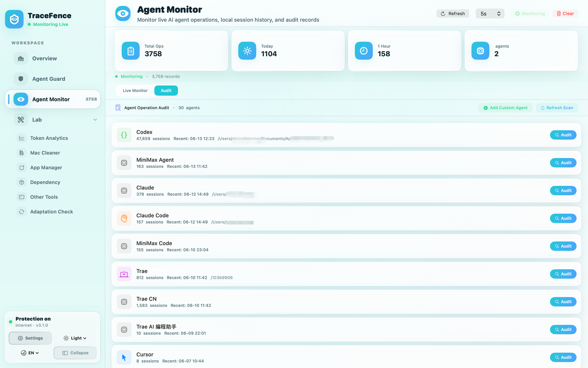The height and width of the screenshot is (368, 588).
Task: Click Audit on the Trae row
Action: click(563, 274)
